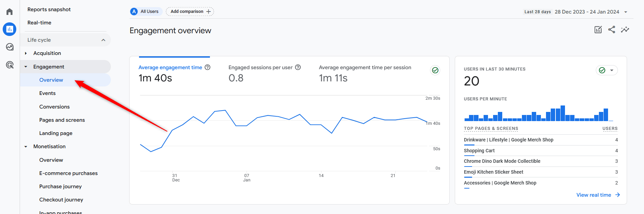This screenshot has width=644, height=214.
Task: Open the Advertising icon in left rail
Action: (x=9, y=65)
